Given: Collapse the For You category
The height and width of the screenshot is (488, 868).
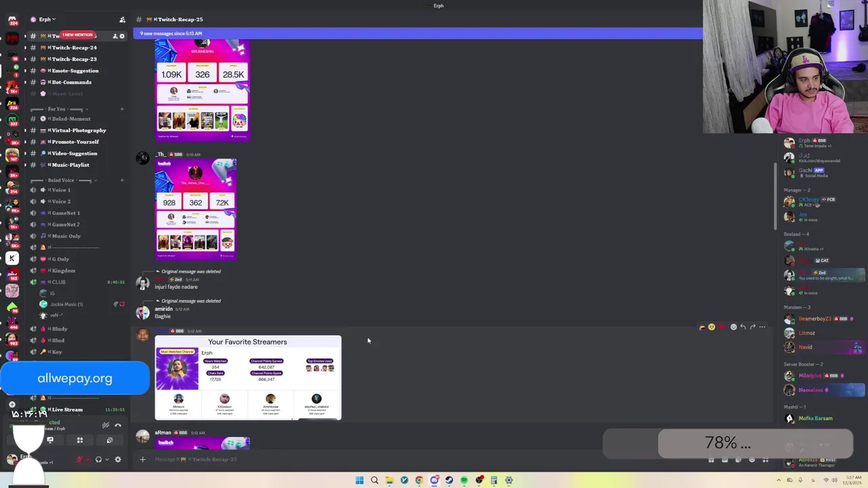Looking at the screenshot, I should click(x=65, y=108).
